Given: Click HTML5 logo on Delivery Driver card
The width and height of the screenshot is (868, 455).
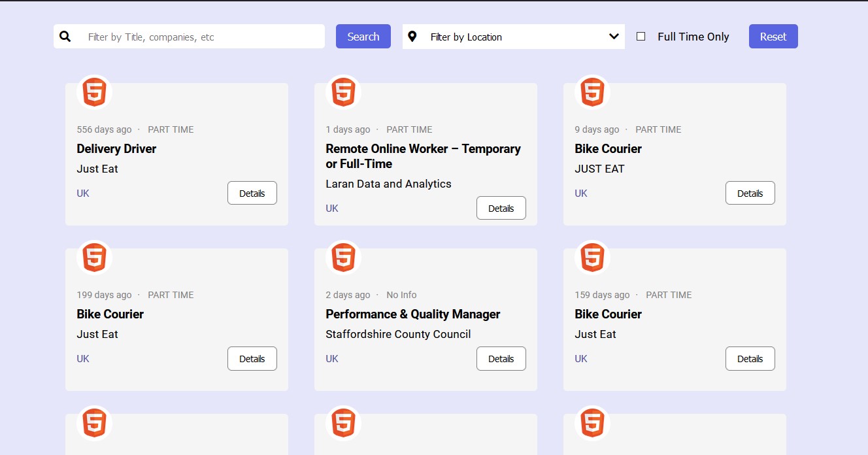Looking at the screenshot, I should pos(95,92).
